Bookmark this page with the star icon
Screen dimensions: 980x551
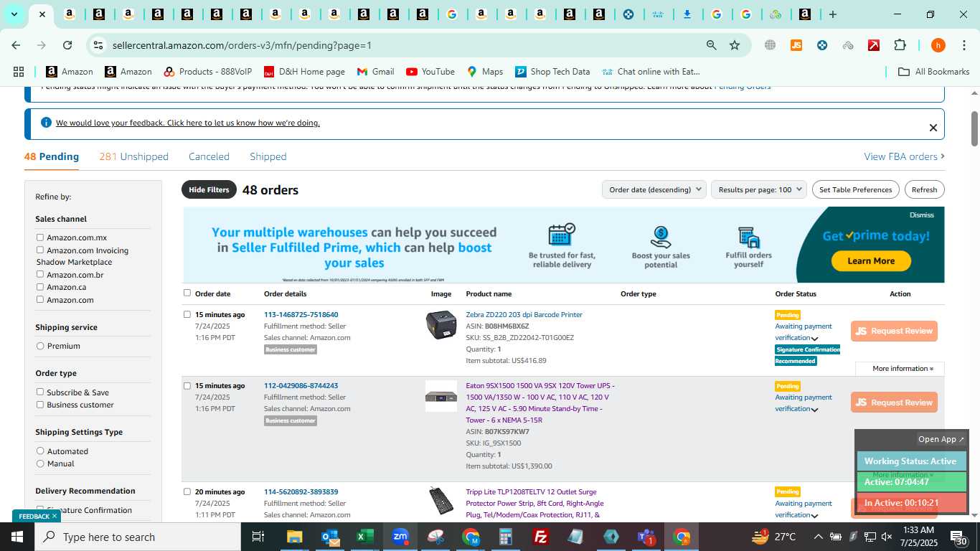pos(735,45)
